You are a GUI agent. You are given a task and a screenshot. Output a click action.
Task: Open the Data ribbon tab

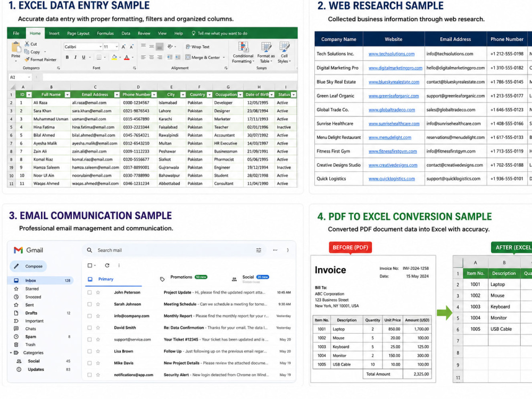point(126,33)
